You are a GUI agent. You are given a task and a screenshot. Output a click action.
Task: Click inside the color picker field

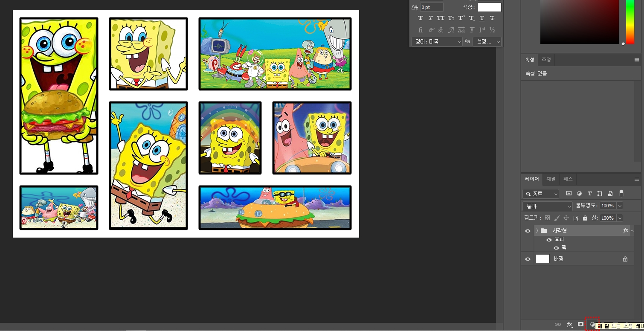[x=579, y=22]
